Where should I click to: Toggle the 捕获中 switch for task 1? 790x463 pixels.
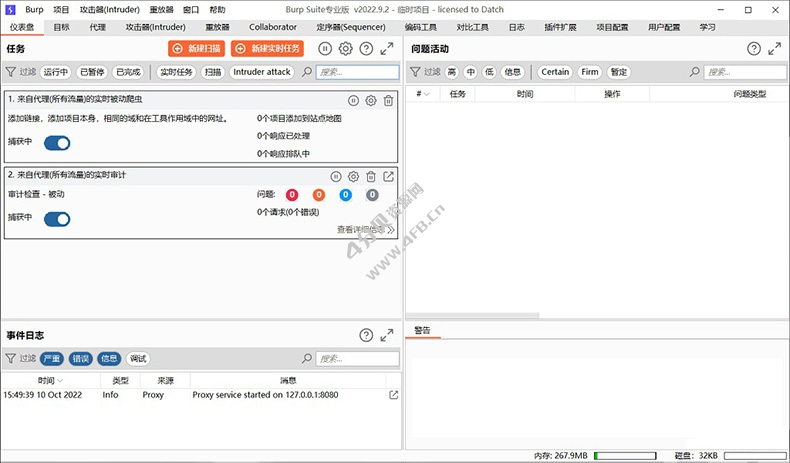[57, 143]
